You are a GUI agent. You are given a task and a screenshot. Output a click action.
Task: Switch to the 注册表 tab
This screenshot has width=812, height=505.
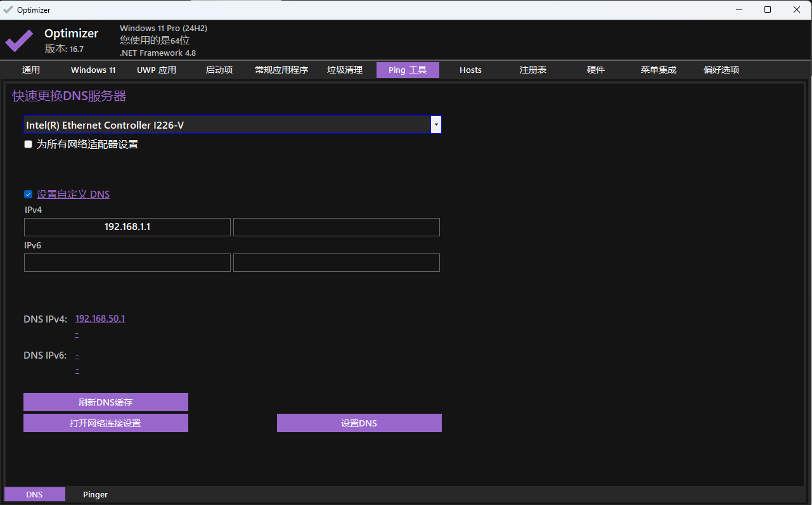(532, 70)
